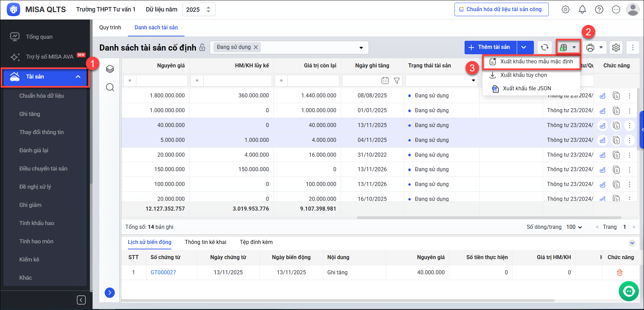Screen dimensions: 644x310
Task: Click the layers icon in side panel
Action: (110, 69)
